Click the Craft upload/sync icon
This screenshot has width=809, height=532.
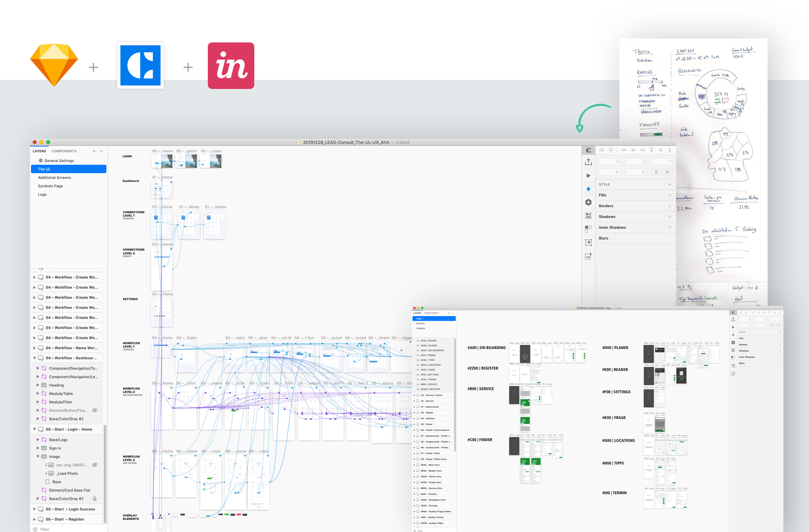click(x=588, y=162)
